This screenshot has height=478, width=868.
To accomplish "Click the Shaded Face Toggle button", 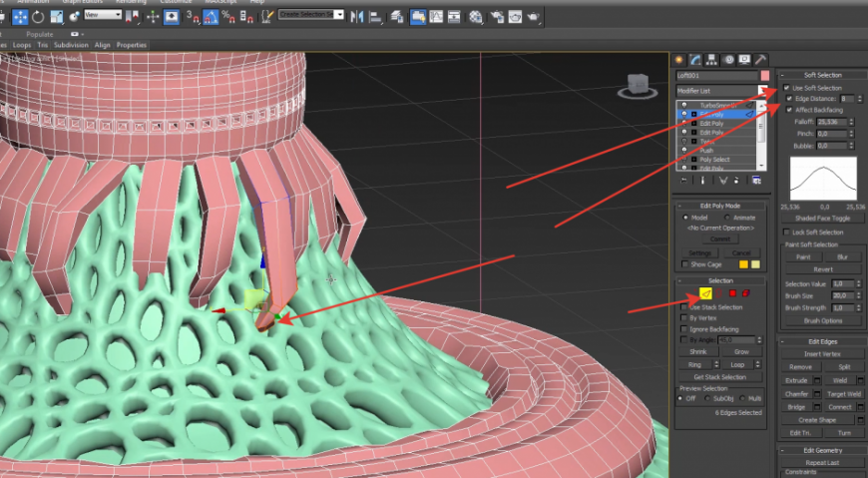I will click(823, 219).
